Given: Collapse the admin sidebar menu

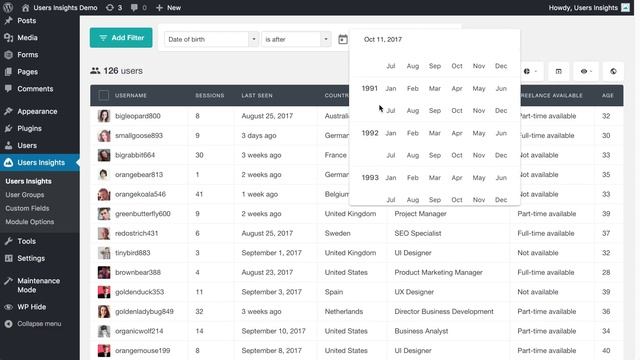Looking at the screenshot, I should [x=39, y=324].
